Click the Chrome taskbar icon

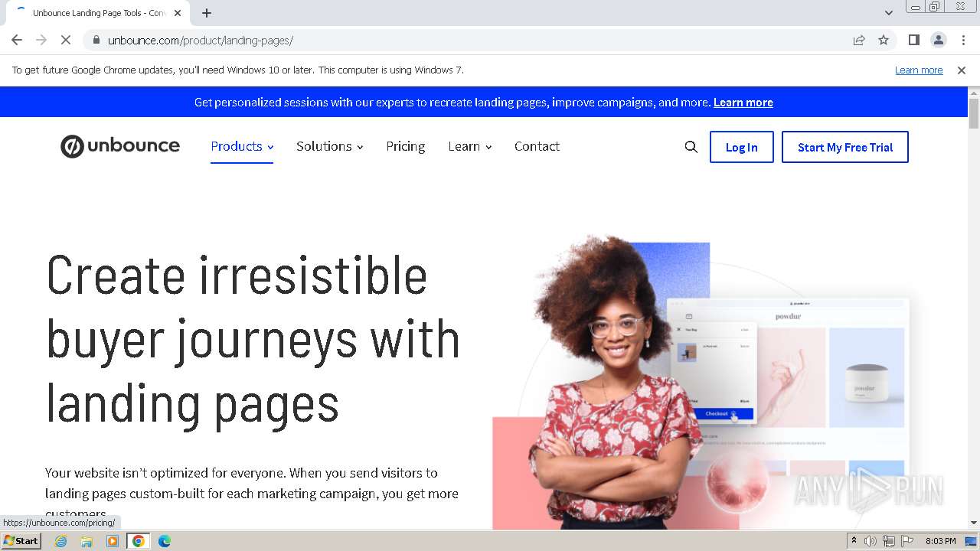click(139, 541)
